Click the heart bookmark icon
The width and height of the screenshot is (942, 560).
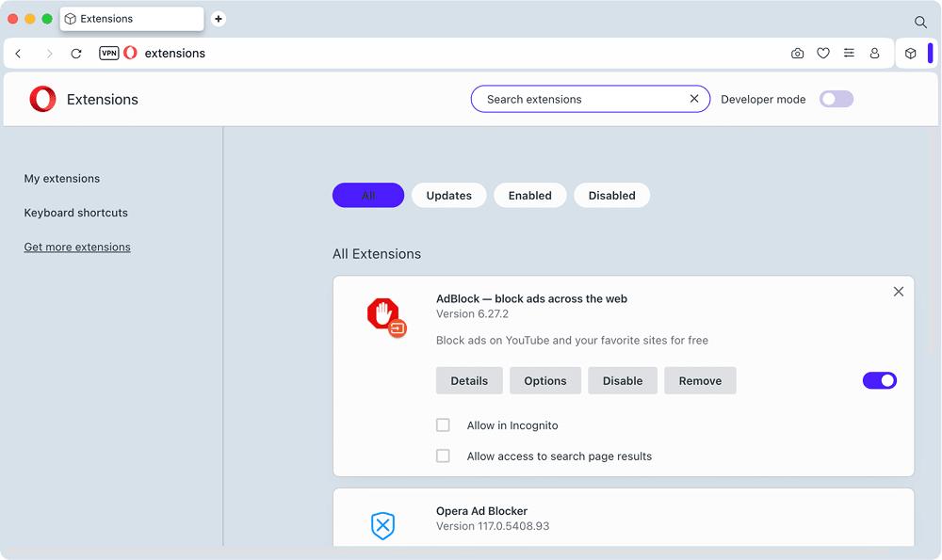point(823,54)
